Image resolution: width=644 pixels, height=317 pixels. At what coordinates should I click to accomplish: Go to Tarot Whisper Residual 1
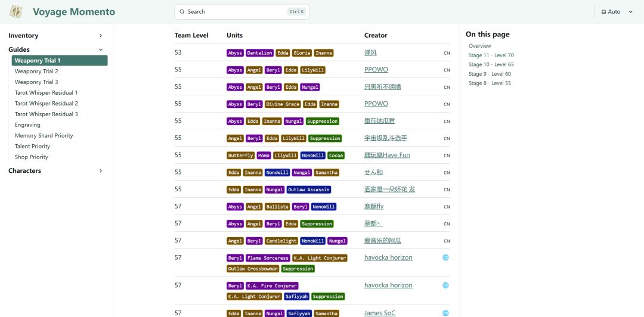(x=46, y=93)
